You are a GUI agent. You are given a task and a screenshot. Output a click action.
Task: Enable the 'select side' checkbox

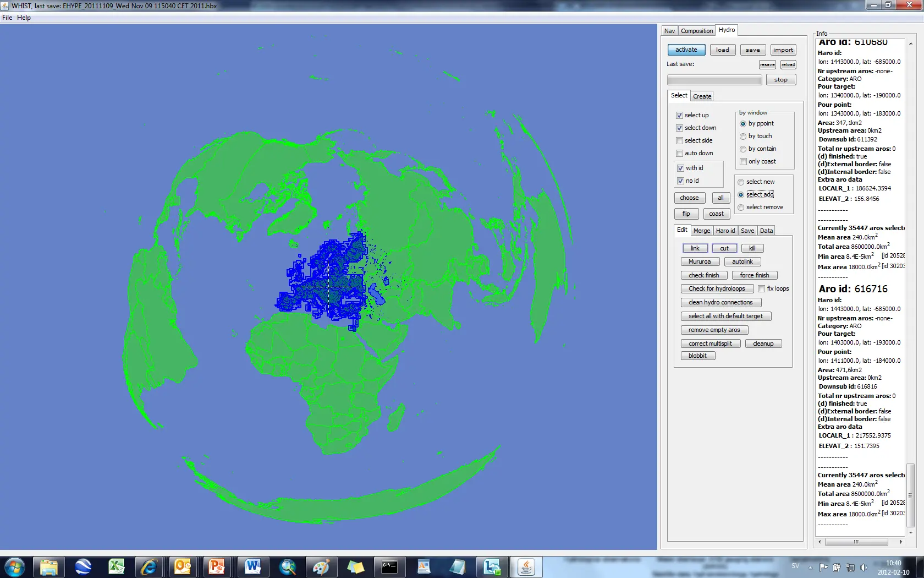(x=679, y=140)
